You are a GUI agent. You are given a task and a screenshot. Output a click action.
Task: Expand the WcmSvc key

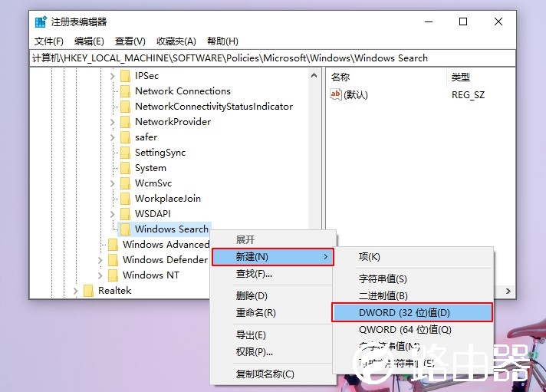[x=112, y=183]
